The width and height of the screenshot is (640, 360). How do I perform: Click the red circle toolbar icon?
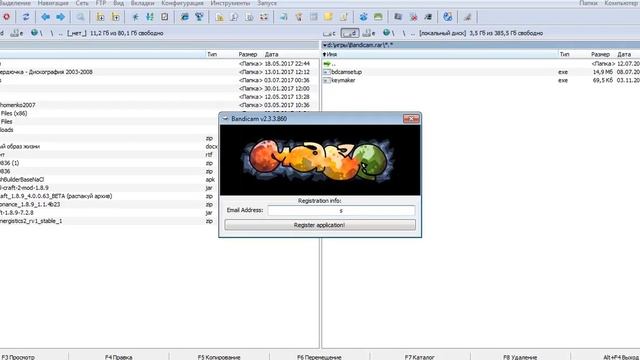[6, 17]
